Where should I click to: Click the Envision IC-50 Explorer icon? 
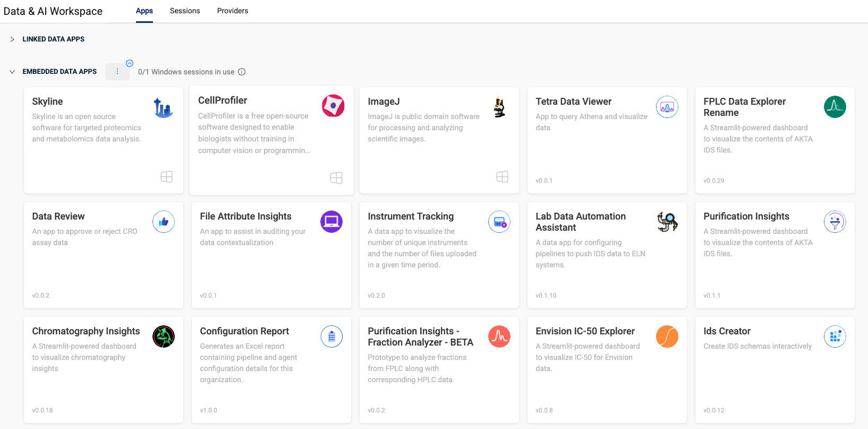pos(667,337)
